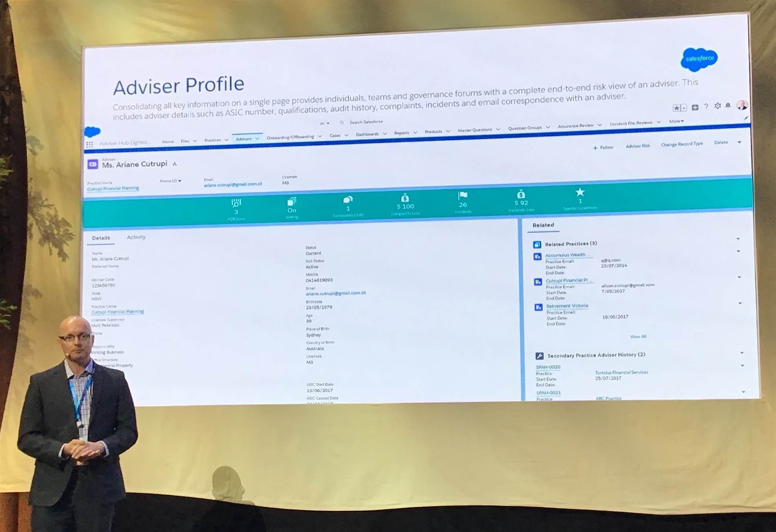Screen dimensions: 776x532
Task: Click View All under Related Practices
Action: (638, 336)
